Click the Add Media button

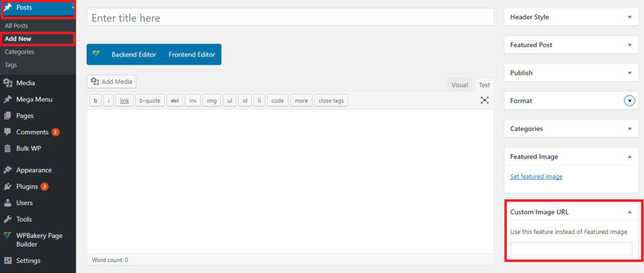click(112, 82)
